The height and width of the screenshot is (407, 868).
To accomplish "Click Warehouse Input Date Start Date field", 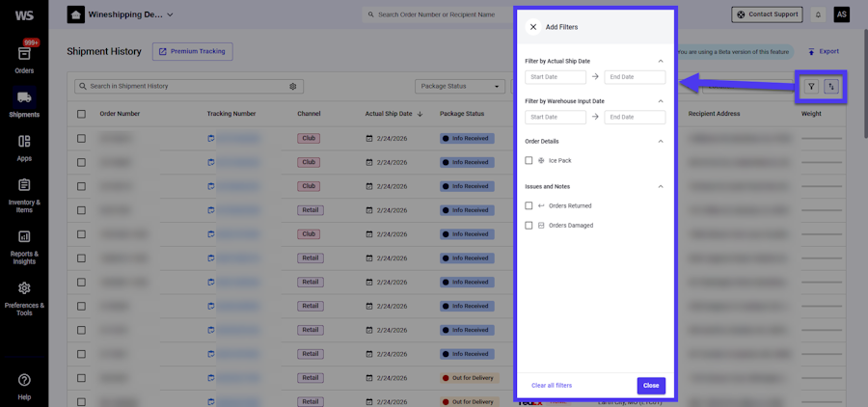I will (x=556, y=118).
